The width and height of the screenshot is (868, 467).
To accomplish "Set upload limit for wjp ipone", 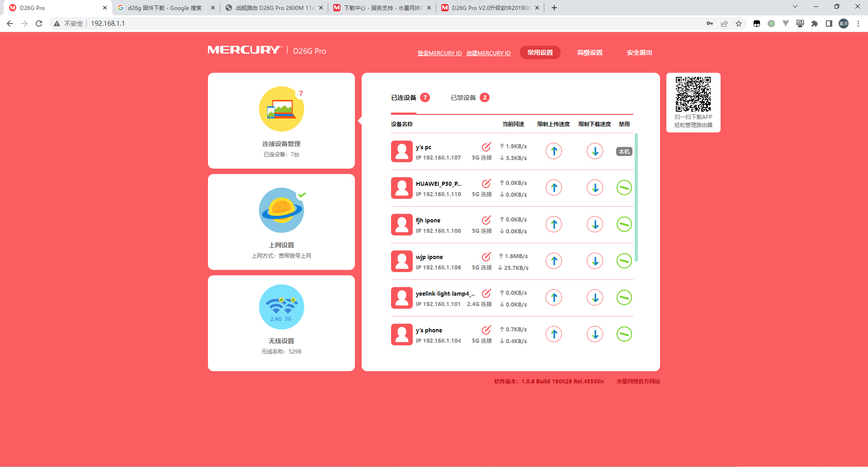I will point(554,261).
